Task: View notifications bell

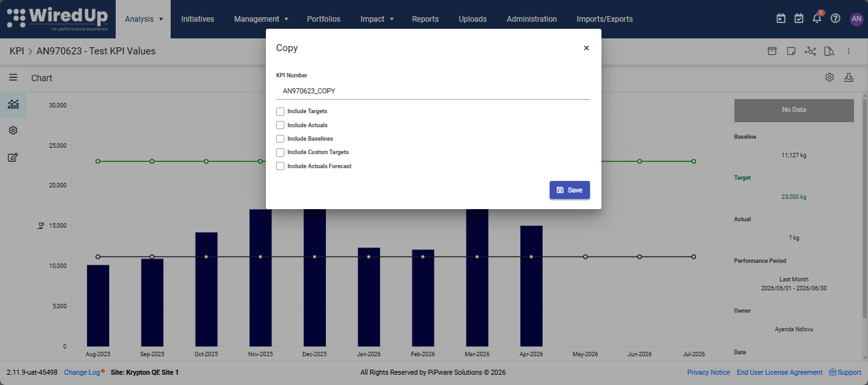Action: [817, 18]
